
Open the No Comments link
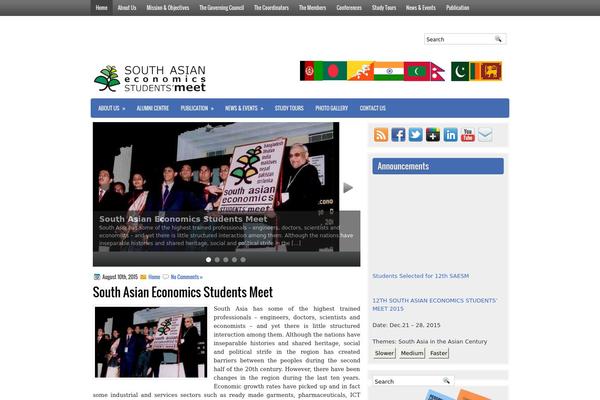186,277
